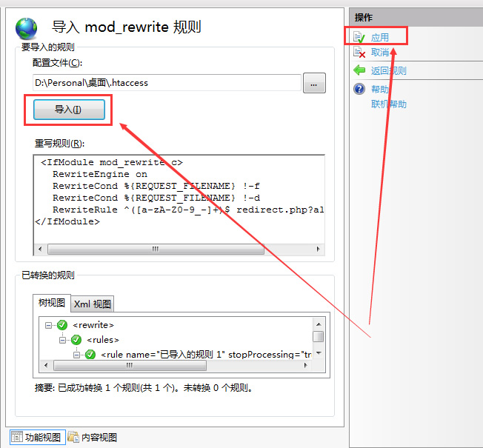Select the 树视图 tab
This screenshot has height=448, width=483.
click(x=52, y=303)
